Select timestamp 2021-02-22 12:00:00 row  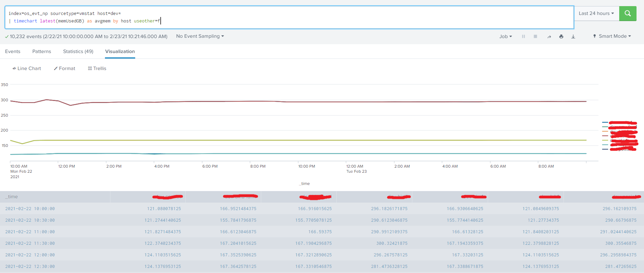30,255
